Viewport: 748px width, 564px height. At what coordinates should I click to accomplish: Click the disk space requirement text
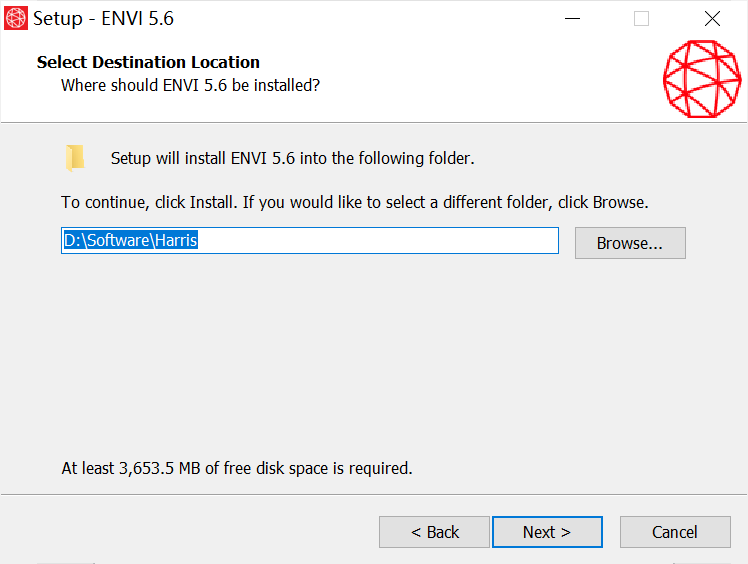pos(237,468)
